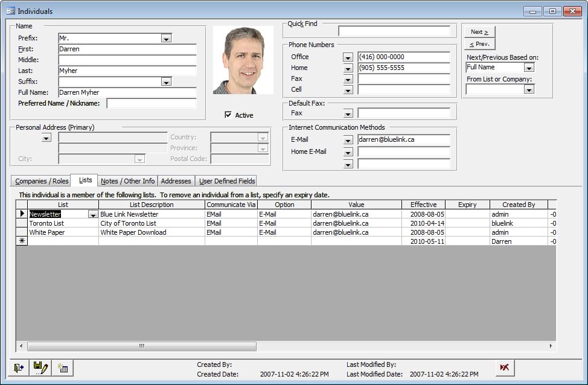Select the Newsletter row record selector arrow
Viewport: 588px width, 385px height.
22,214
